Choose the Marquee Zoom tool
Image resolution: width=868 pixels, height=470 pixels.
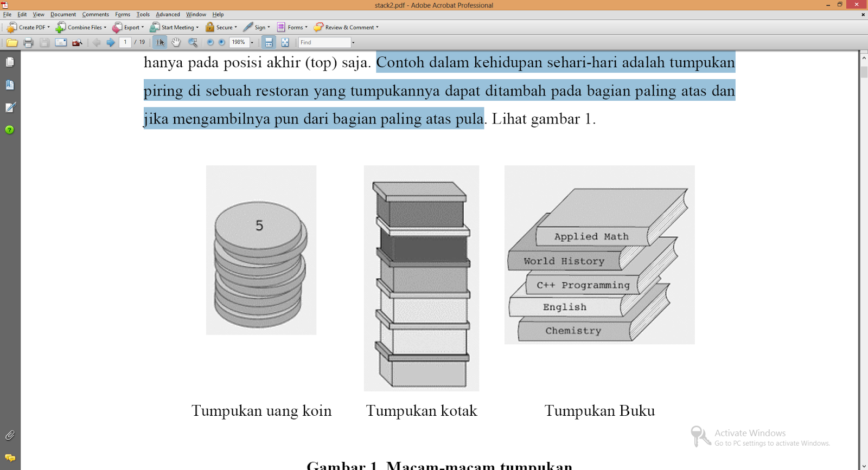193,42
